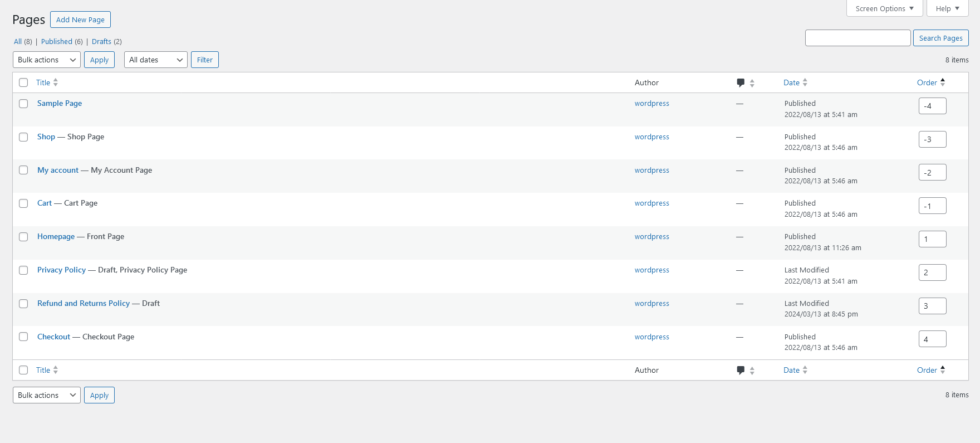Viewport: 980px width, 443px height.
Task: Tick the Homepage row checkbox
Action: pyautogui.click(x=23, y=237)
